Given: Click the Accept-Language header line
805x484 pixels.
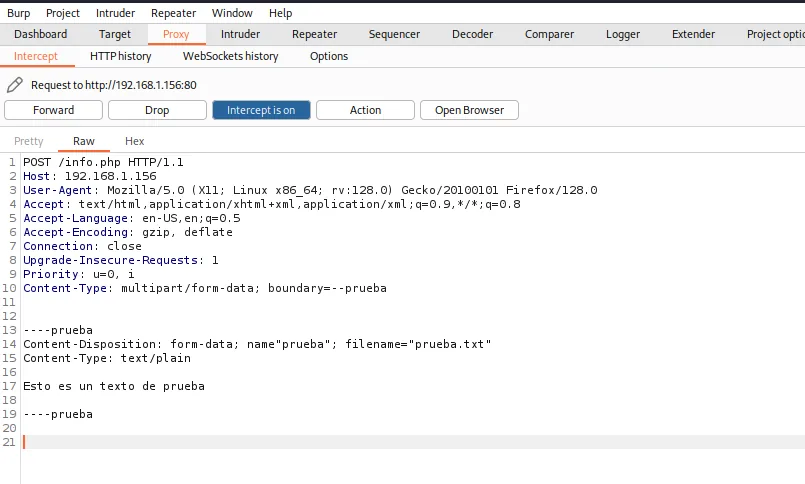Looking at the screenshot, I should coord(131,218).
